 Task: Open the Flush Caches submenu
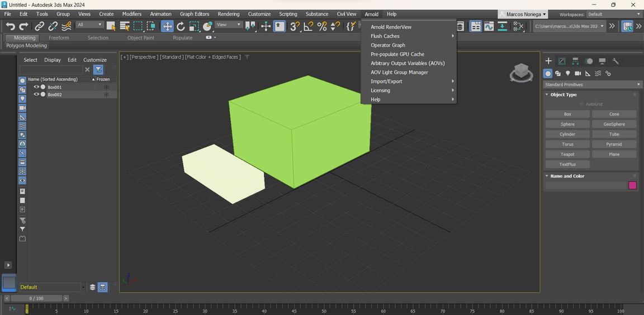coord(385,36)
